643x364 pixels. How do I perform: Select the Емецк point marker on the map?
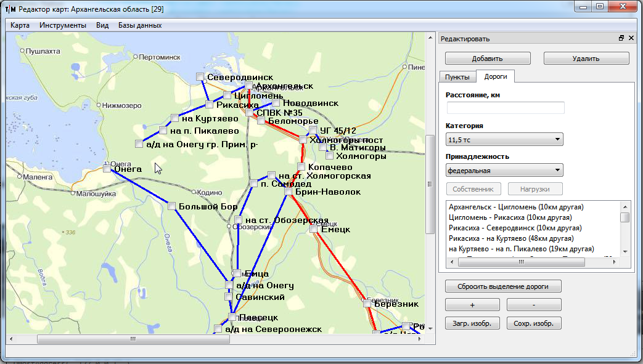[313, 229]
